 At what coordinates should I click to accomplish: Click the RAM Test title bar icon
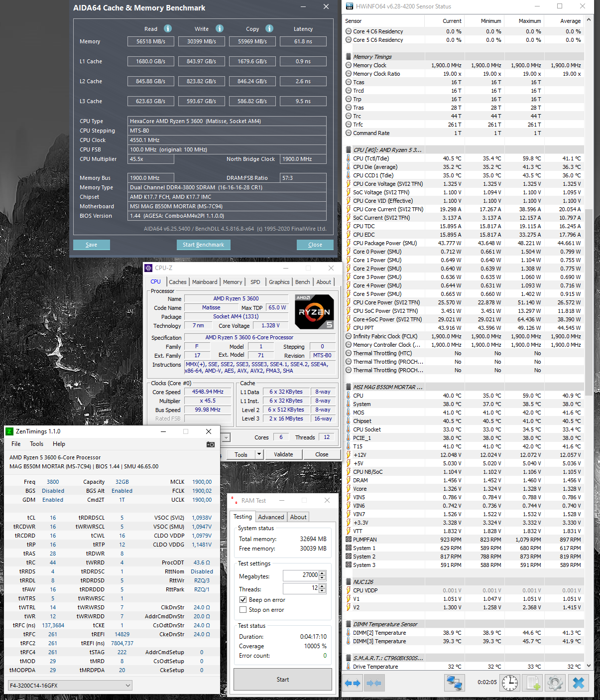[235, 500]
